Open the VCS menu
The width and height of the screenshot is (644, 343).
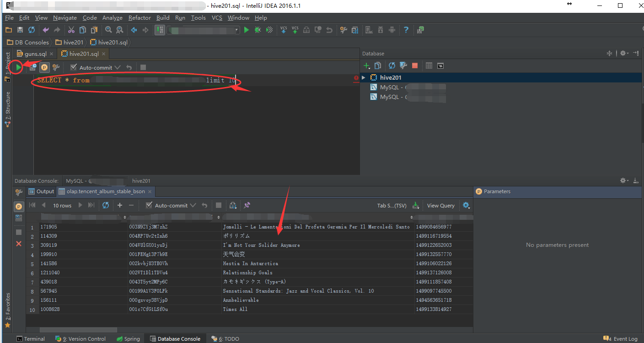coord(217,18)
